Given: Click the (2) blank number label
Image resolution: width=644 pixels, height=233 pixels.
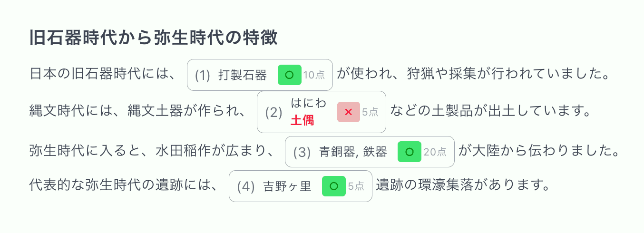Looking at the screenshot, I should 273,112.
